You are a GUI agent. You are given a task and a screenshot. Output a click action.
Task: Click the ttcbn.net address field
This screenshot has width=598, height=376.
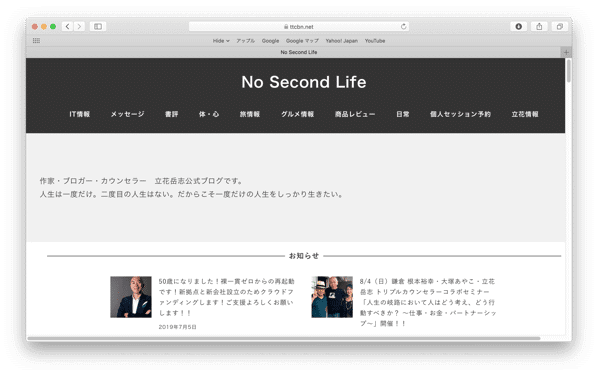[x=299, y=26]
